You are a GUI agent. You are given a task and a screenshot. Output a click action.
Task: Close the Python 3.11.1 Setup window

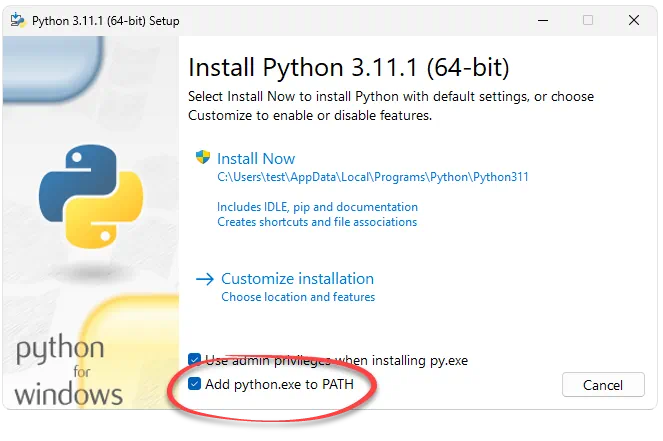pos(633,20)
